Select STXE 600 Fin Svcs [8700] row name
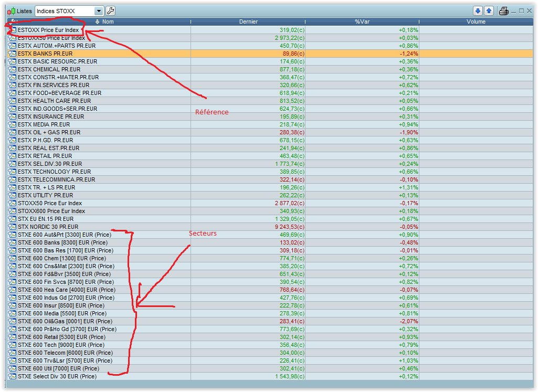The width and height of the screenshot is (538, 392). pos(66,282)
